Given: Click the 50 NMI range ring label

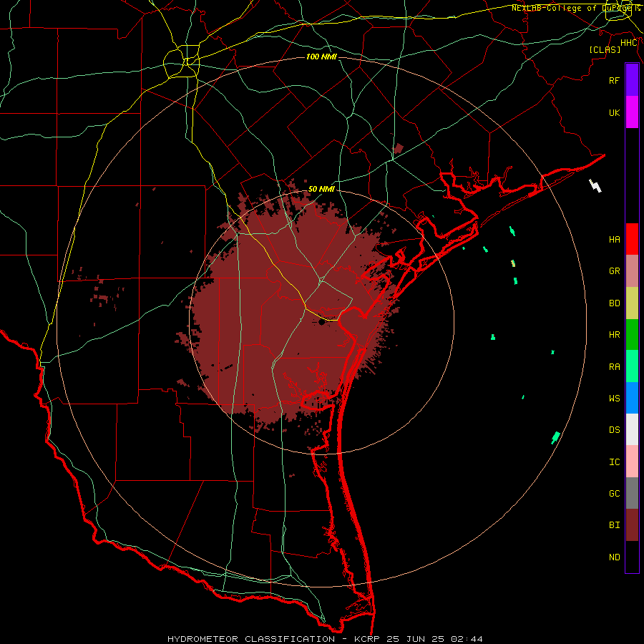Looking at the screenshot, I should [x=321, y=189].
